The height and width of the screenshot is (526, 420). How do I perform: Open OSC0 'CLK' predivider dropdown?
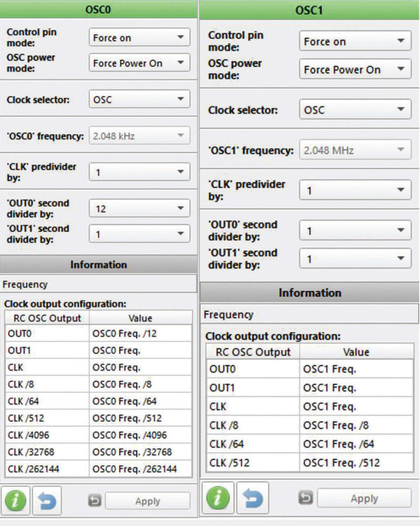click(139, 172)
